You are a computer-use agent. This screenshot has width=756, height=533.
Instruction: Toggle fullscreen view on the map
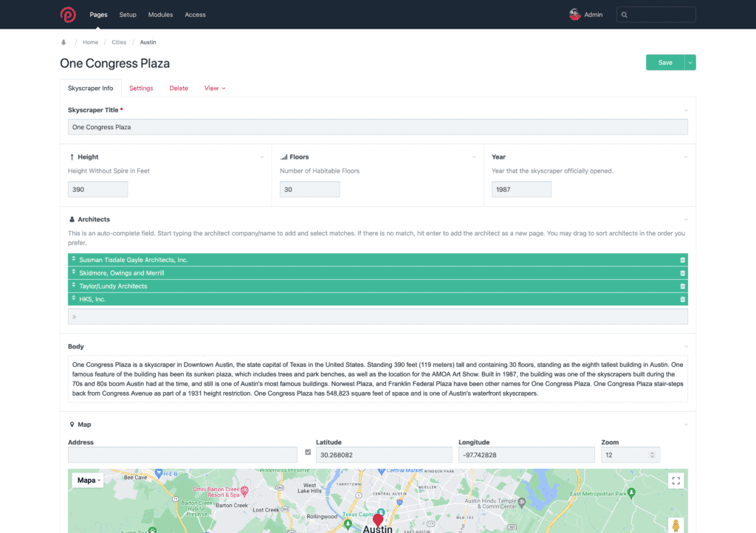click(x=676, y=481)
